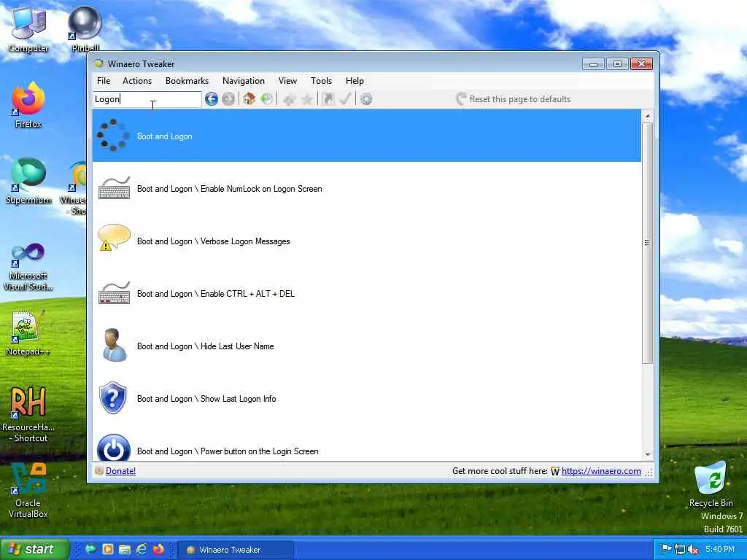Open the Bookmarks menu
Screen dimensions: 747x560
click(x=187, y=81)
